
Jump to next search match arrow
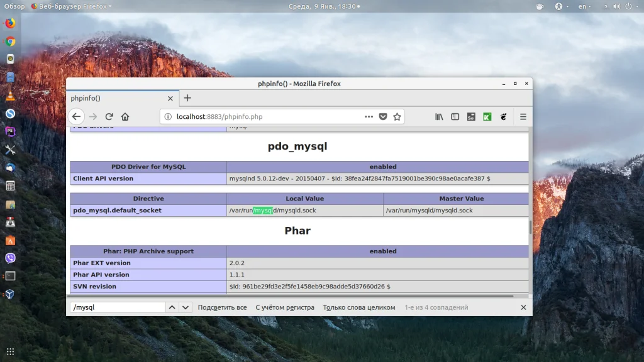click(x=185, y=307)
